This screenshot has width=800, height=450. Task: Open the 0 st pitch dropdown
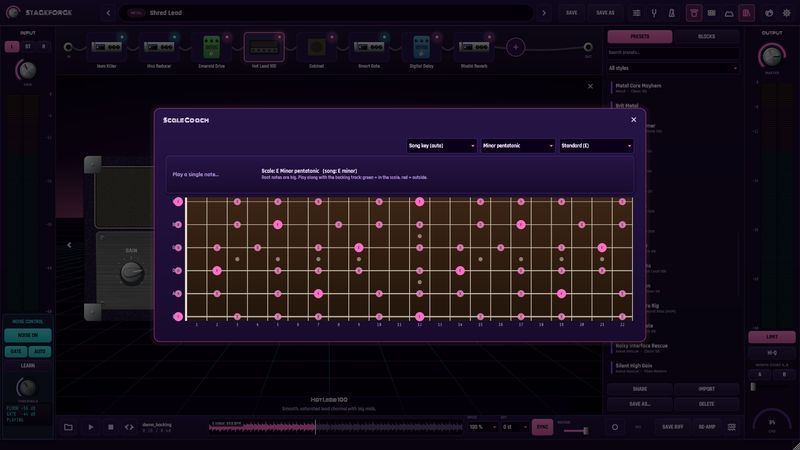(x=514, y=427)
